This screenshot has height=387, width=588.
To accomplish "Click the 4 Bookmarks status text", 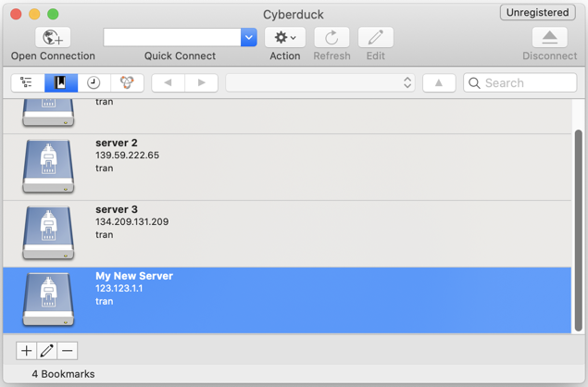I will tap(63, 374).
